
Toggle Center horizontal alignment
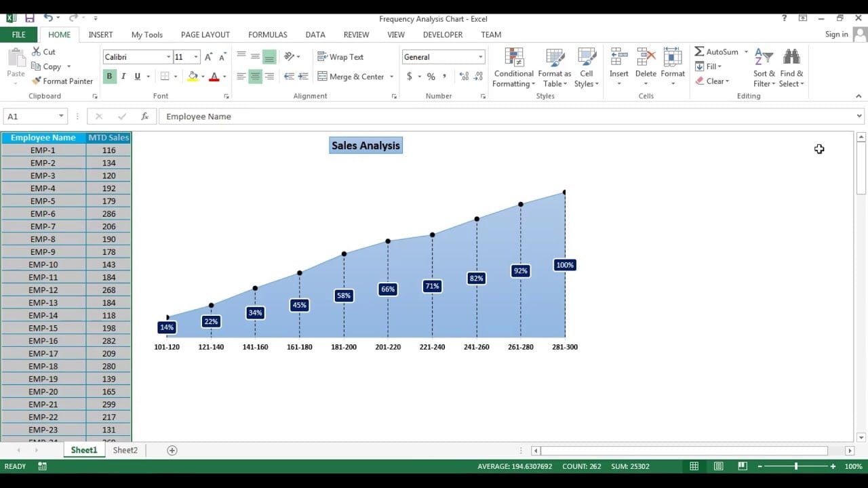[x=255, y=77]
